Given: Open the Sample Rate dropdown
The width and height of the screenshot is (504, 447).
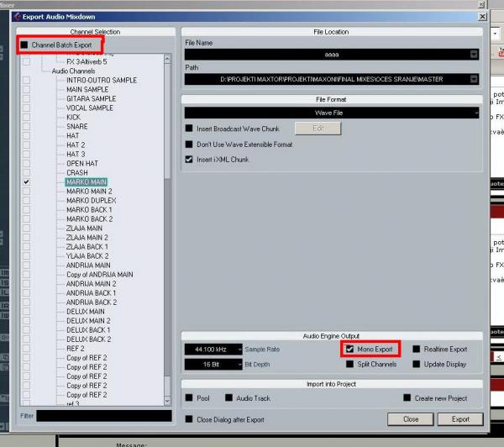Looking at the screenshot, I should point(239,350).
